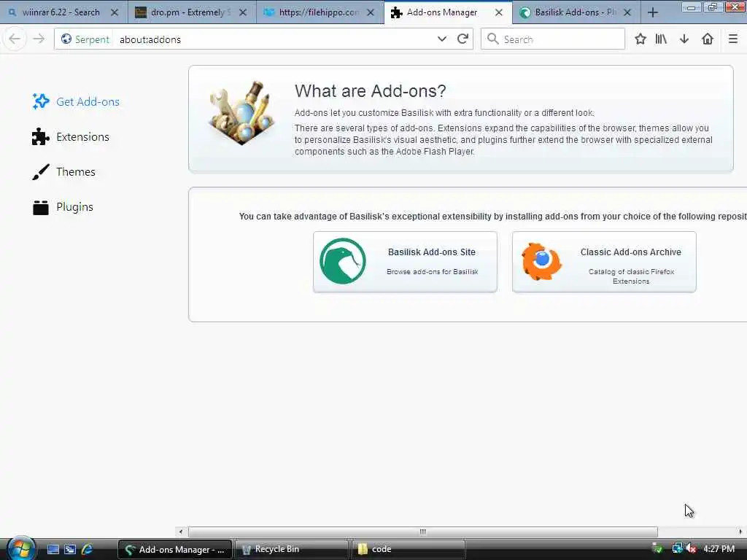Close the dro.pm tab

pos(242,12)
